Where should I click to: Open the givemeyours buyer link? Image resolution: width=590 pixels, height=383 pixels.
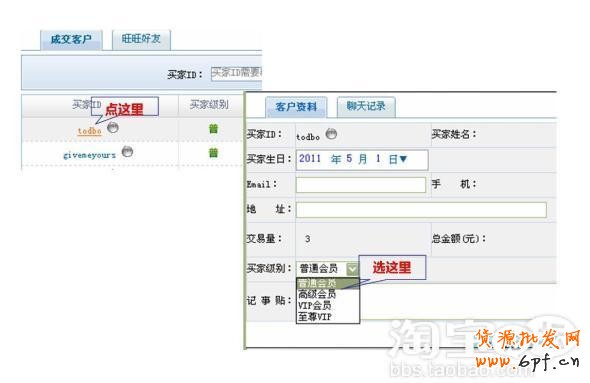(x=90, y=155)
